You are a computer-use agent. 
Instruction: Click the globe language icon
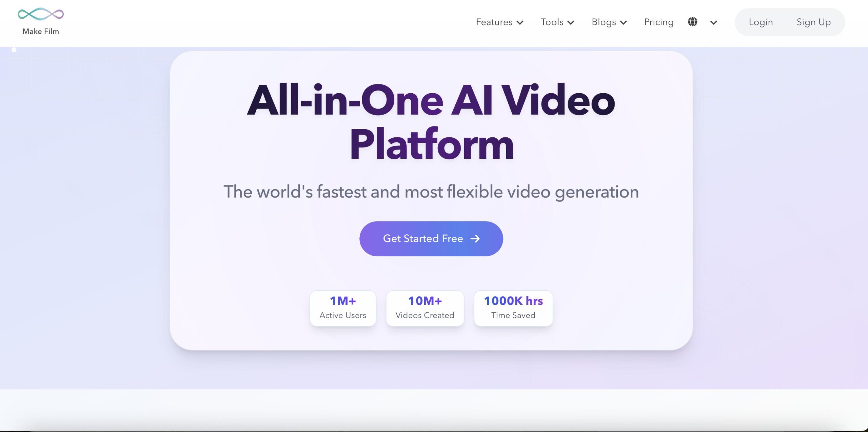692,22
